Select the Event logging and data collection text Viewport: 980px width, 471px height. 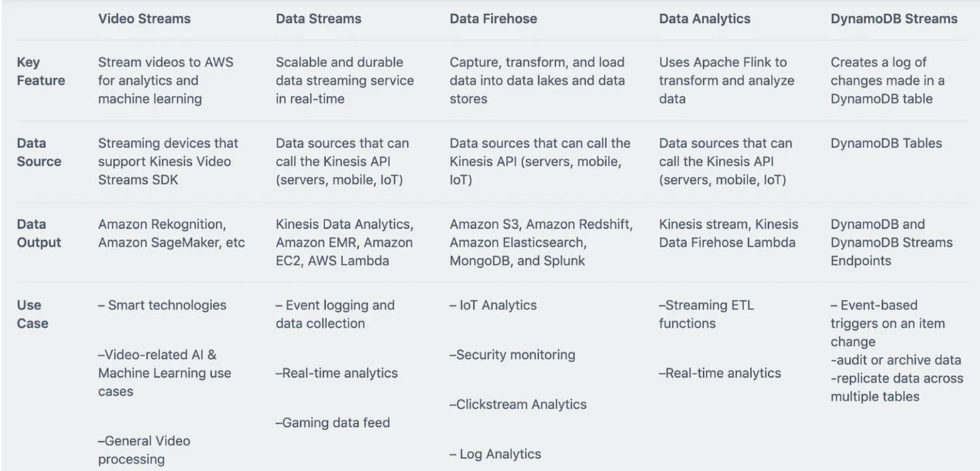[335, 314]
